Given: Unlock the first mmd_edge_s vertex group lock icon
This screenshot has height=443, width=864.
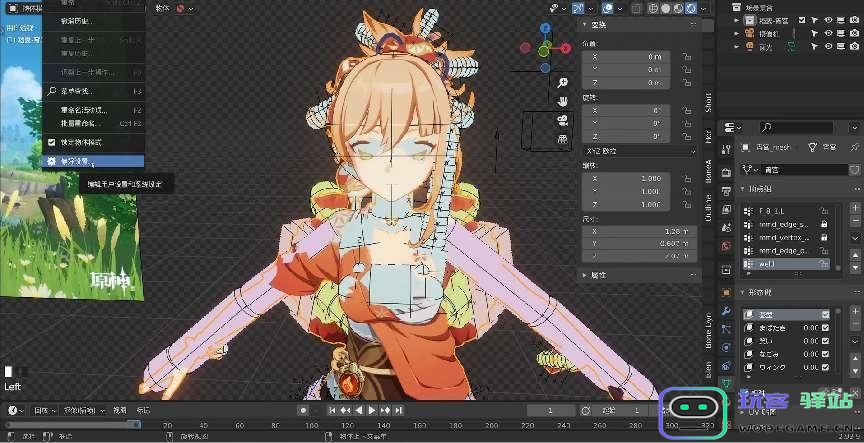Looking at the screenshot, I should pos(824,224).
